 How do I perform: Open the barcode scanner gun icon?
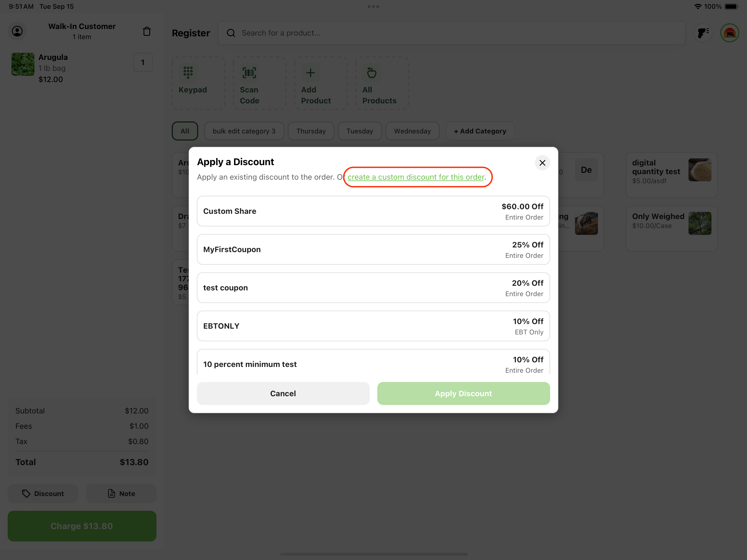703,33
